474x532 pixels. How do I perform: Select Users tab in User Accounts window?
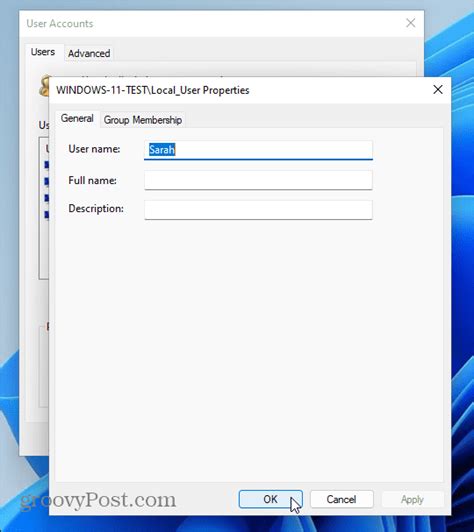tap(43, 52)
